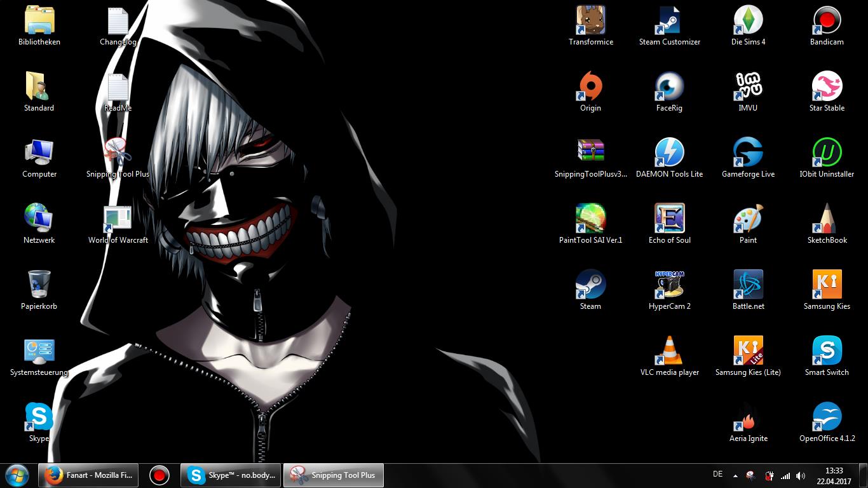The height and width of the screenshot is (488, 868).
Task: Select the SketchBook desktop shortcut
Action: pyautogui.click(x=827, y=224)
